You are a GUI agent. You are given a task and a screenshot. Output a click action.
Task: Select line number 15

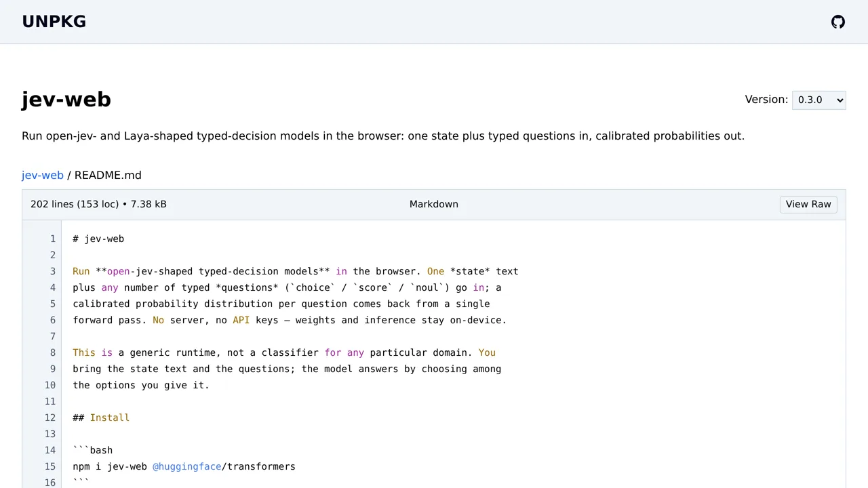click(x=50, y=466)
